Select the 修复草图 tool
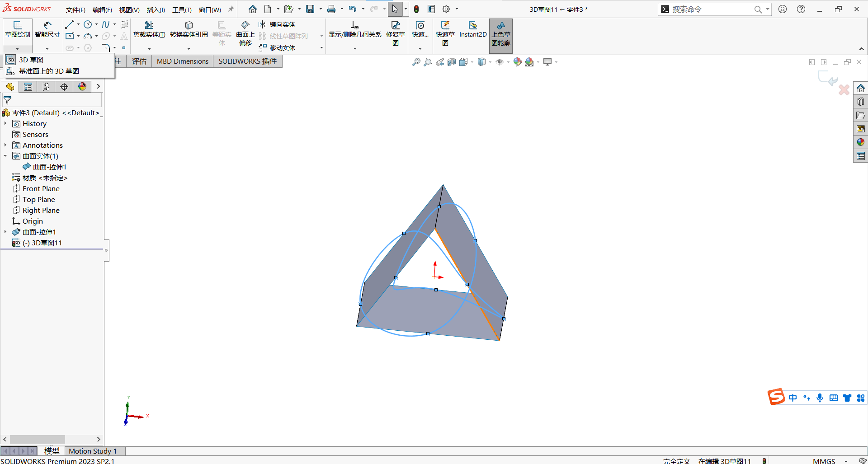This screenshot has width=868, height=464. (x=396, y=32)
